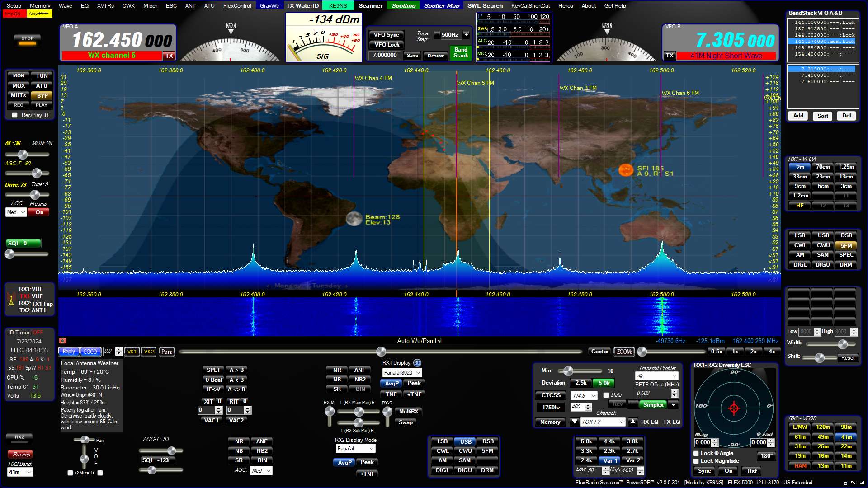Image resolution: width=868 pixels, height=488 pixels.
Task: Select bandstack entry 144.174000:mem:Lock
Action: 822,41
